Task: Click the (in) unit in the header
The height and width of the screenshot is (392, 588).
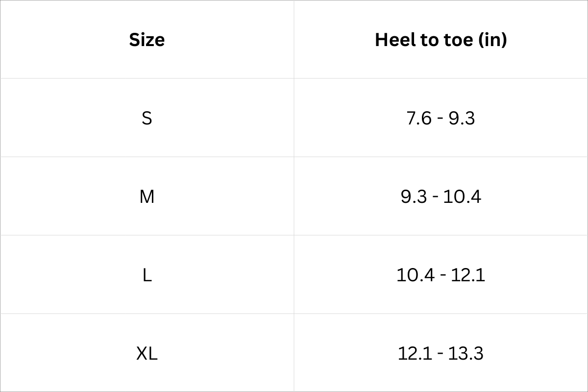Action: (x=491, y=40)
